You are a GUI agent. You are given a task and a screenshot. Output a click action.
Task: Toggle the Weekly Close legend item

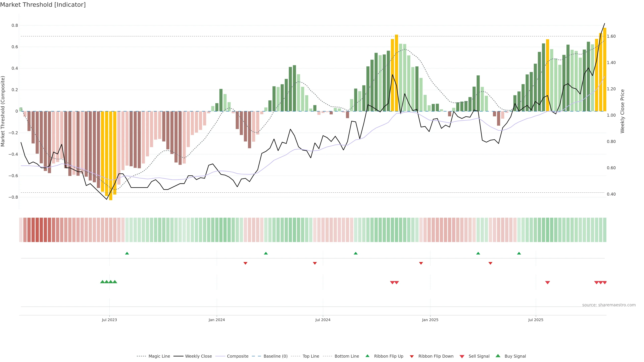(x=198, y=356)
